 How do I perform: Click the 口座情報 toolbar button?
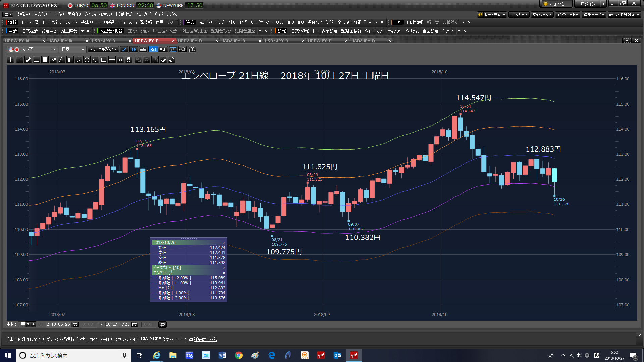coord(415,22)
